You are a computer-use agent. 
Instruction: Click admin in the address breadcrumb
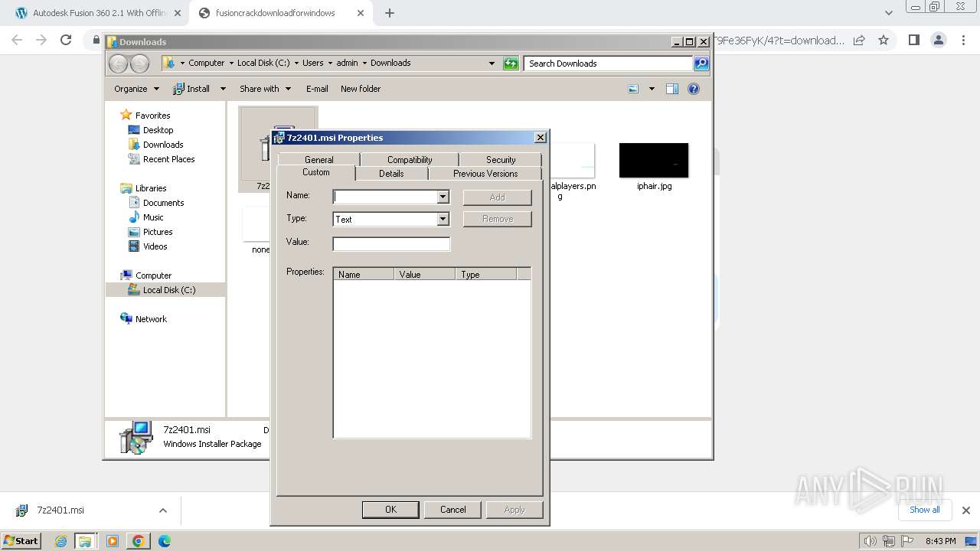pos(347,64)
